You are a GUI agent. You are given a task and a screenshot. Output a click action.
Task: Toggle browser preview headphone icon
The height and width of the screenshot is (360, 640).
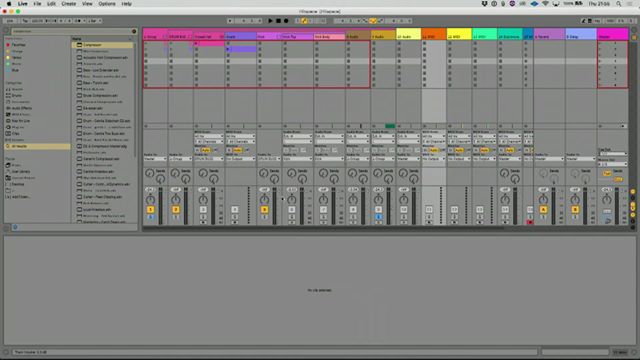[x=15, y=227]
